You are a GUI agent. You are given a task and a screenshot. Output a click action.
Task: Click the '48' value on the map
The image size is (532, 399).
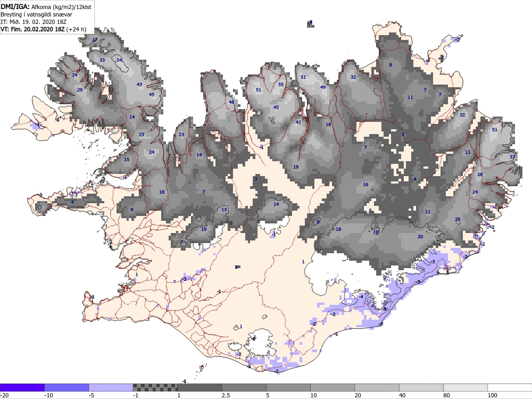231,102
